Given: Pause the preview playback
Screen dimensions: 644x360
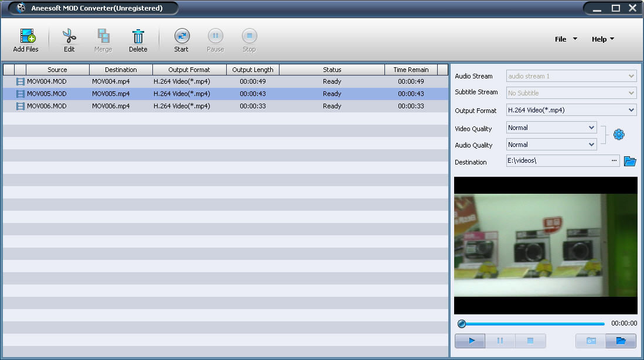Looking at the screenshot, I should [x=500, y=341].
